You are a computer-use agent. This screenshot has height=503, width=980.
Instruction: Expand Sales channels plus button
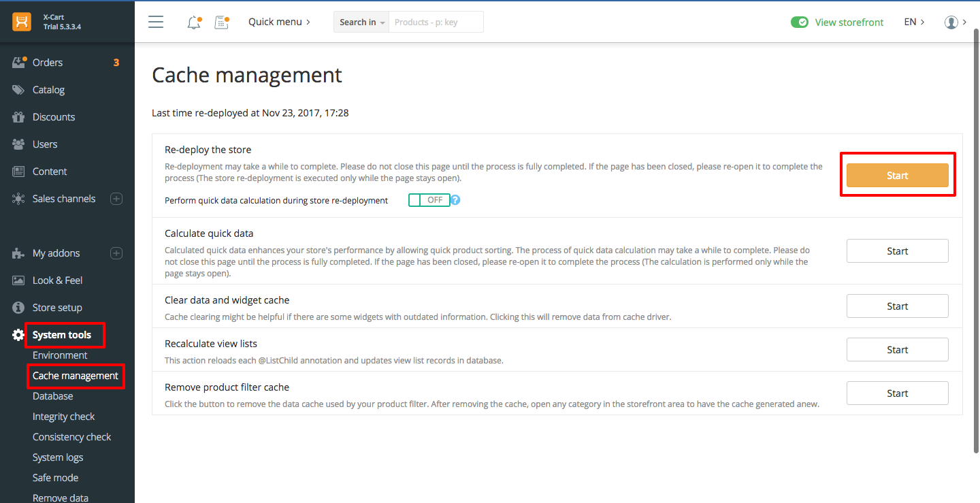tap(116, 199)
